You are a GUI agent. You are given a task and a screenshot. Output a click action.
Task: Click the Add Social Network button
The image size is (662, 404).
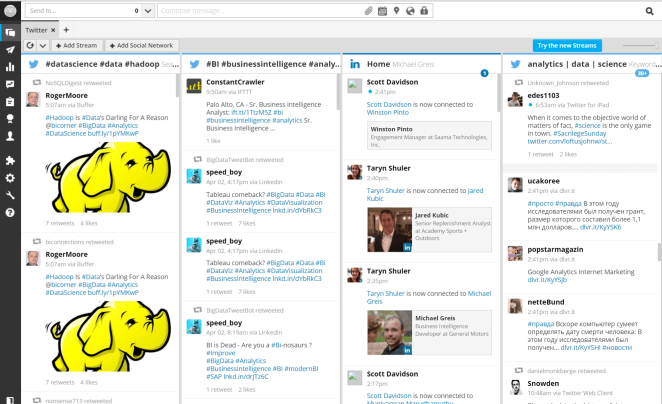point(141,45)
